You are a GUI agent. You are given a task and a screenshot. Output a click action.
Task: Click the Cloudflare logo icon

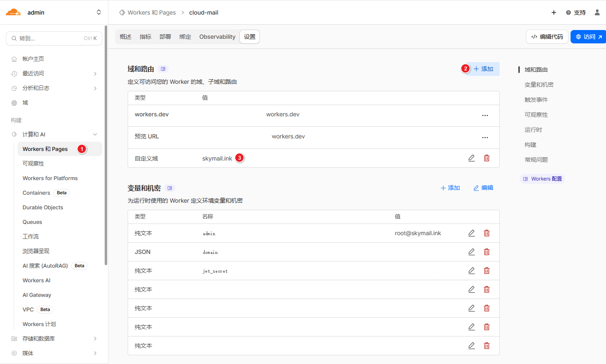[x=13, y=13]
